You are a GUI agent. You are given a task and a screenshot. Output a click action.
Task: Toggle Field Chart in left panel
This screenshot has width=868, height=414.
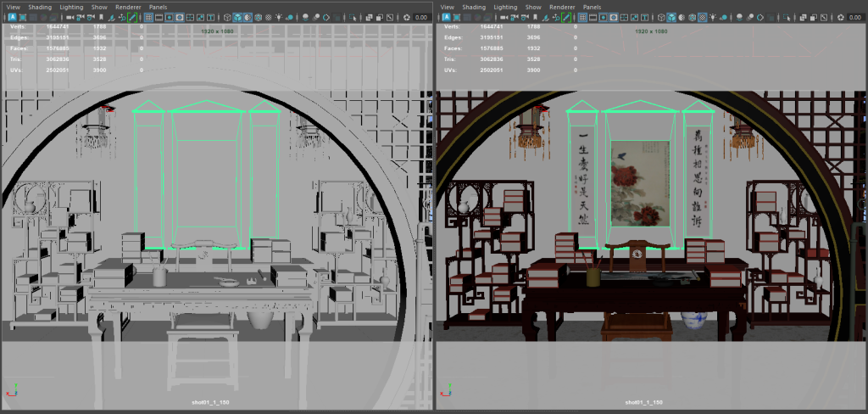pos(190,17)
